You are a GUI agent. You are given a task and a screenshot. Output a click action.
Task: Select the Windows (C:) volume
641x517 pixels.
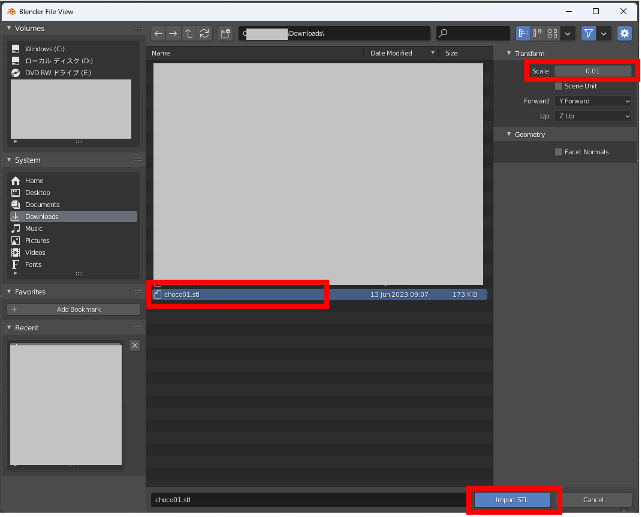tap(45, 48)
